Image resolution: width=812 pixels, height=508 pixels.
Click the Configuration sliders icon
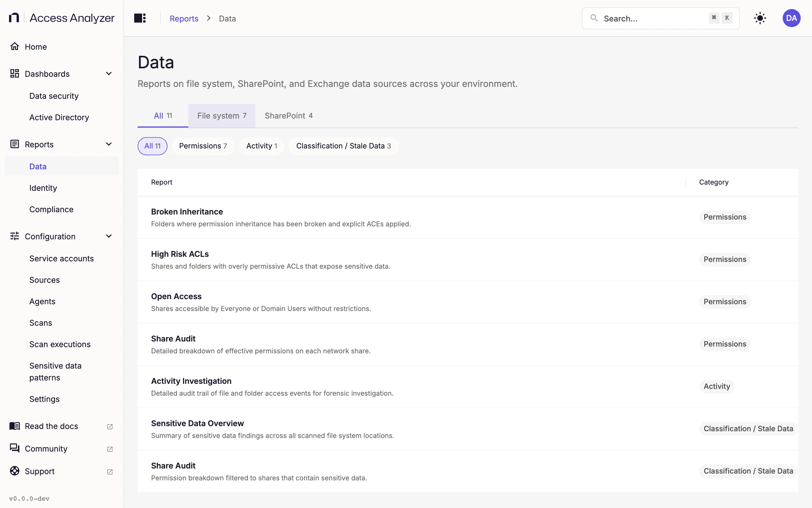coord(14,236)
